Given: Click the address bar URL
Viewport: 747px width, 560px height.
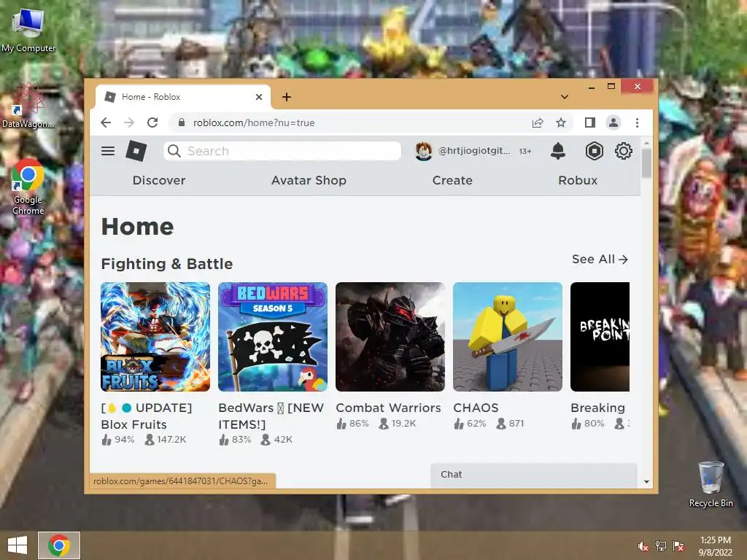Looking at the screenshot, I should (x=254, y=122).
